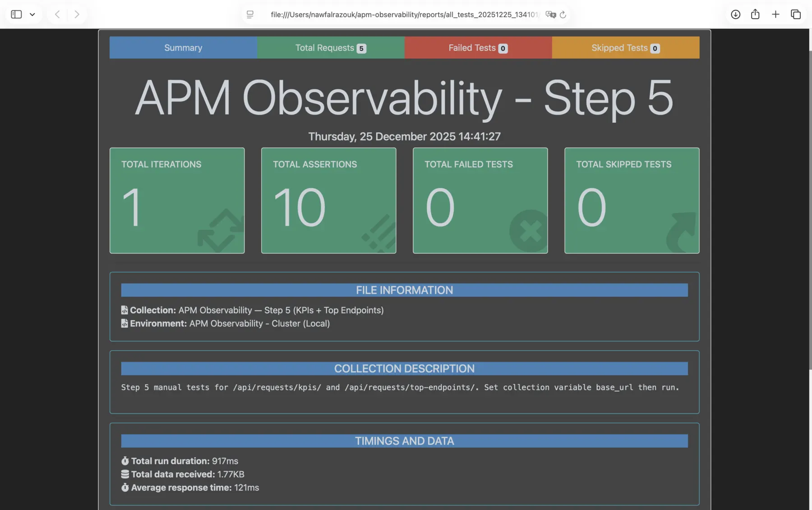Click the FILE INFORMATION header bar

(404, 290)
